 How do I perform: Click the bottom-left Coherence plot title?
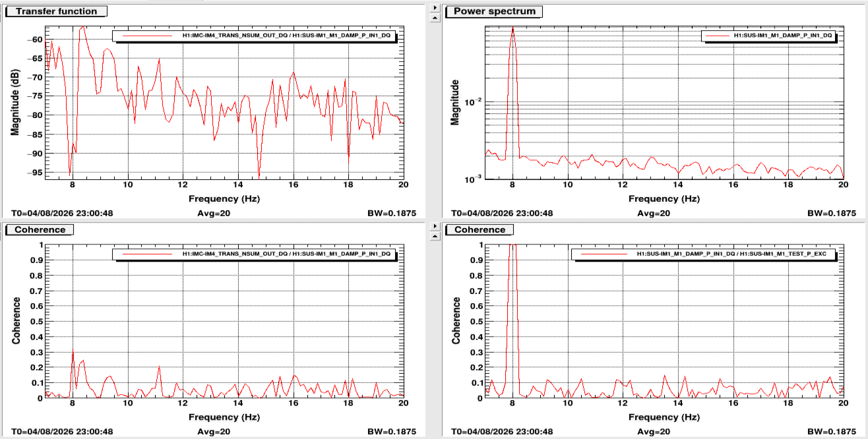(x=40, y=230)
